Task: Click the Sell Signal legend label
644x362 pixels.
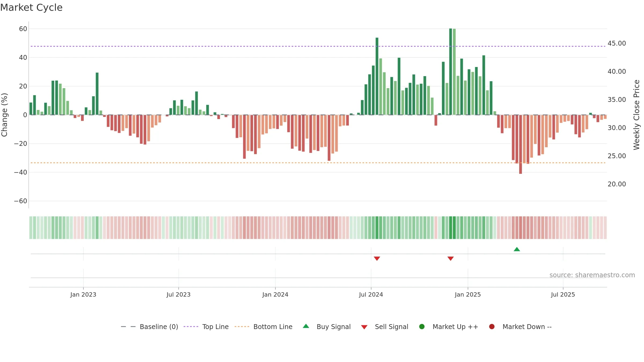Action: (x=391, y=327)
